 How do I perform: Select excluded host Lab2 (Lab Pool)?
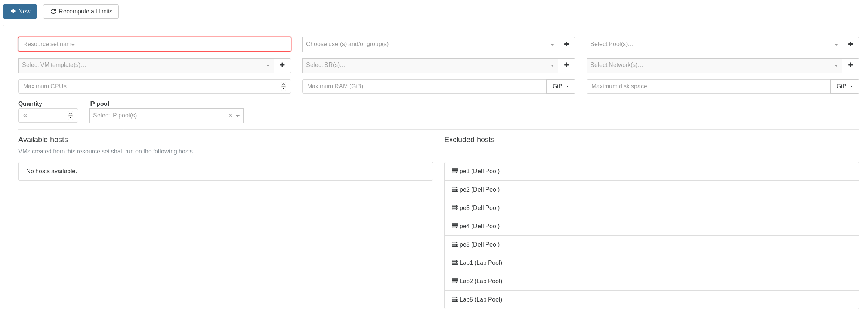pos(481,281)
